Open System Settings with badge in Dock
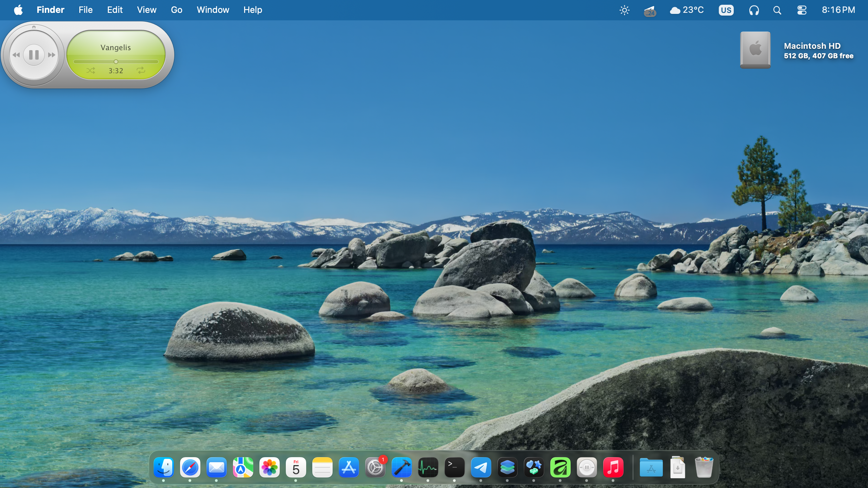868x488 pixels. tap(375, 468)
